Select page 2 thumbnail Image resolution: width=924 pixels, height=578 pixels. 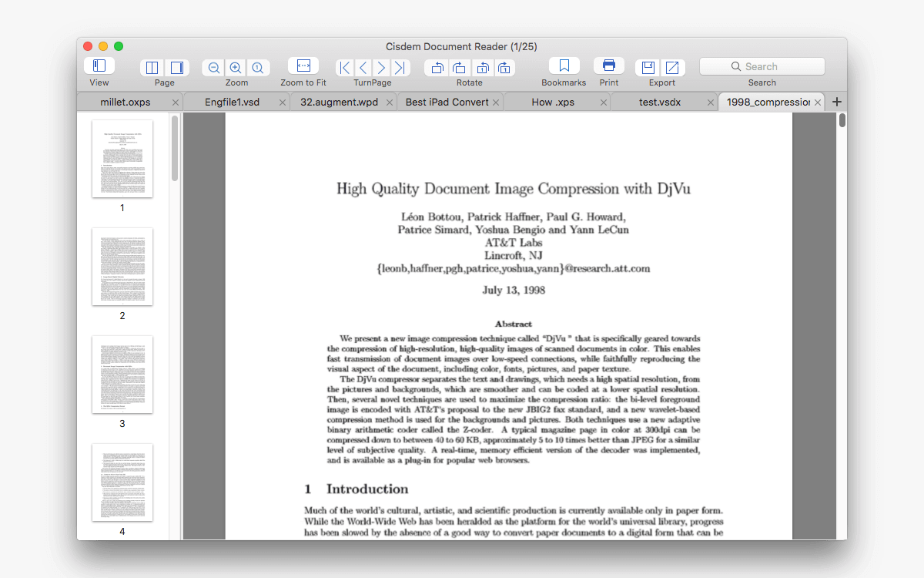[122, 267]
